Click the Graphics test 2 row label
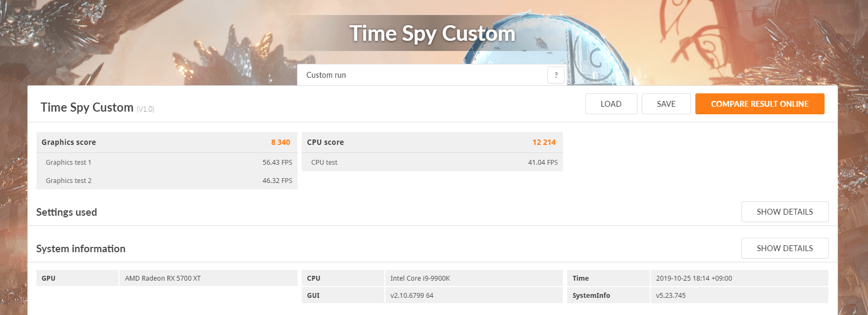Screen dimensions: 868x315 (69, 181)
